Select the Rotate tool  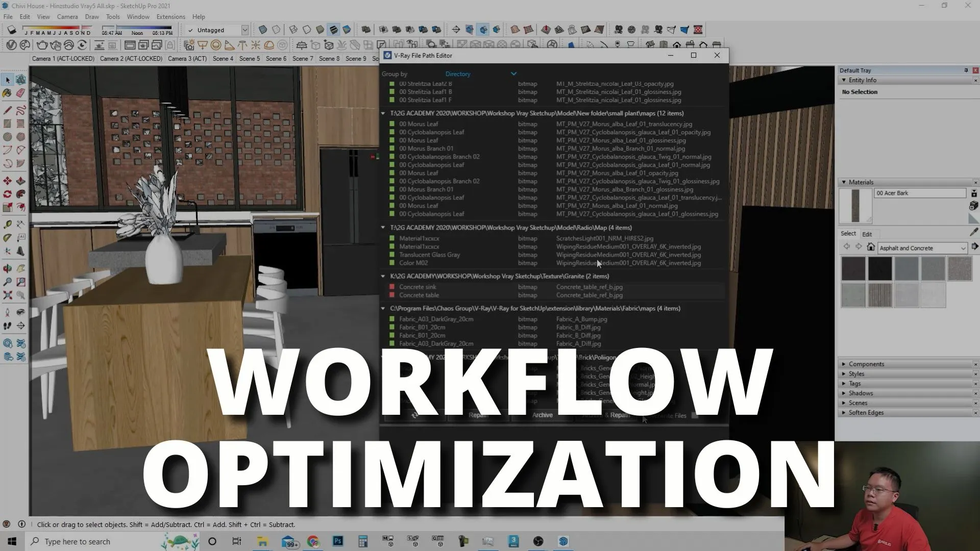(8, 194)
